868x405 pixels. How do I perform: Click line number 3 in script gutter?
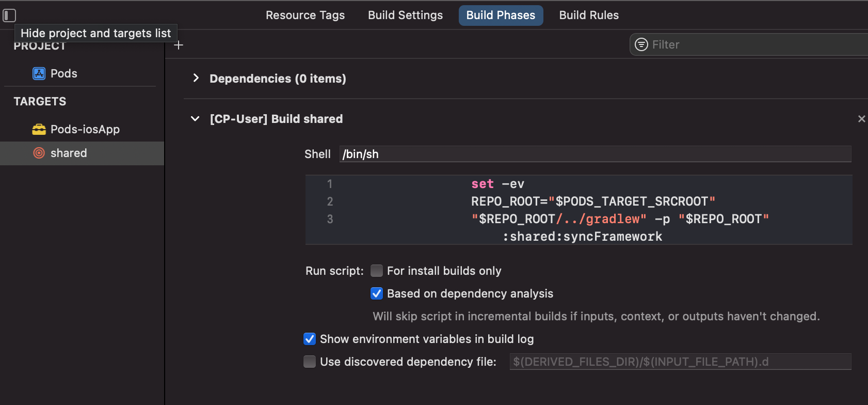[x=330, y=219]
